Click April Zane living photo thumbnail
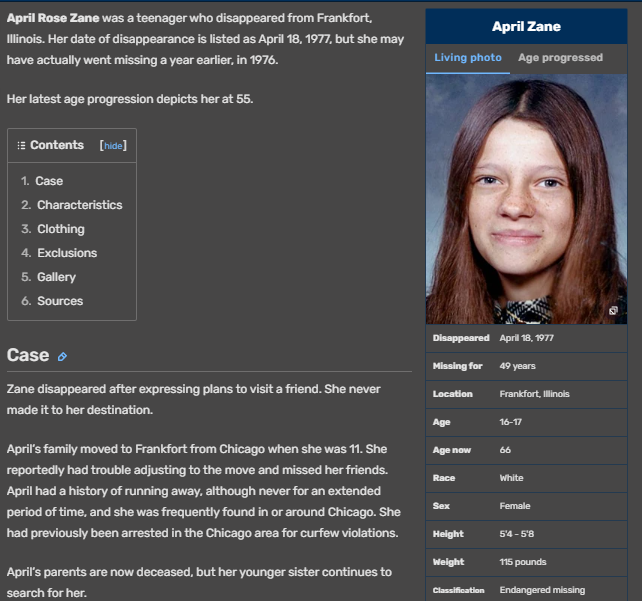The width and height of the screenshot is (642, 601). click(x=526, y=199)
